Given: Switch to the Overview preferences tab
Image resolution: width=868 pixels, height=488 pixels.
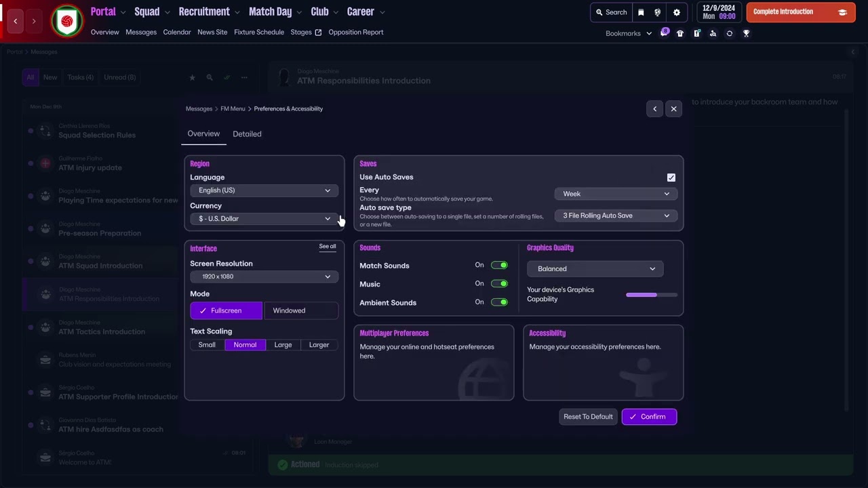Looking at the screenshot, I should (203, 134).
